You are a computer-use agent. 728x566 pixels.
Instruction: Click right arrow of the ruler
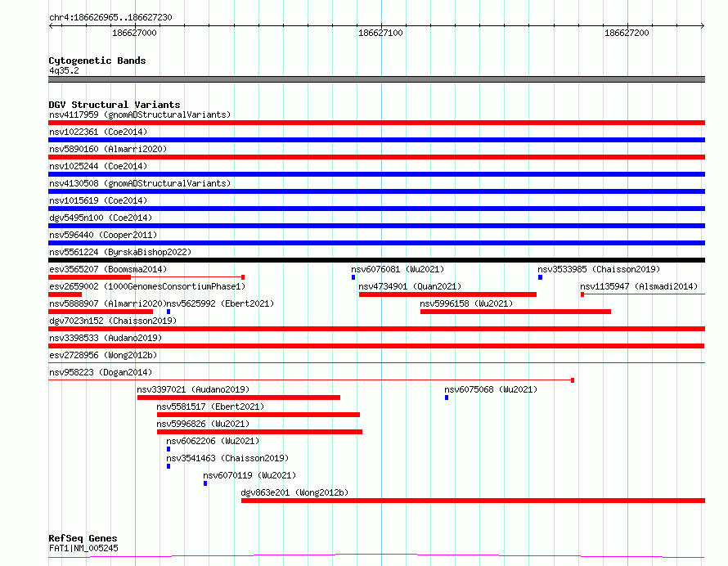tap(702, 25)
